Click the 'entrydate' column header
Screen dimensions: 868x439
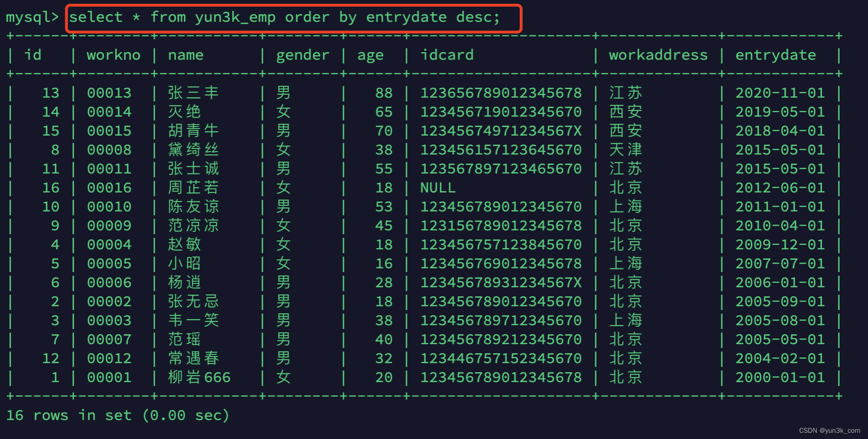click(x=776, y=55)
